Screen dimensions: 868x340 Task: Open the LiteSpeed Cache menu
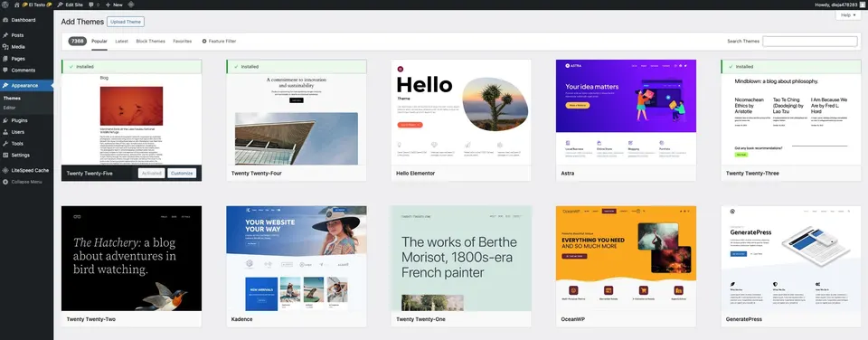coord(26,170)
